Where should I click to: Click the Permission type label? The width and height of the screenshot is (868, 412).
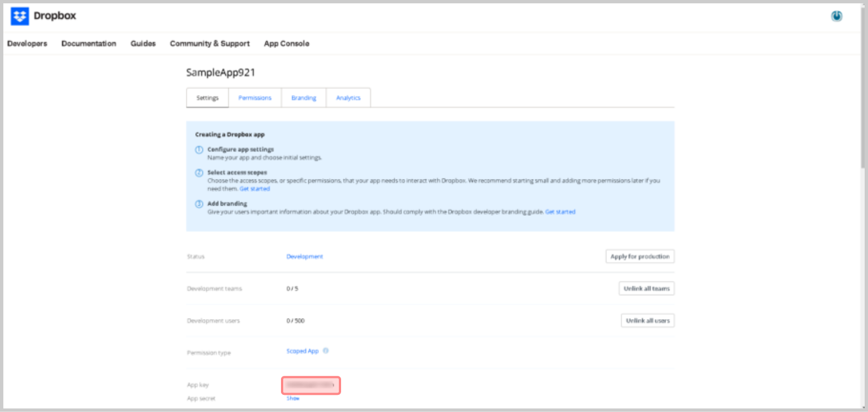click(209, 353)
